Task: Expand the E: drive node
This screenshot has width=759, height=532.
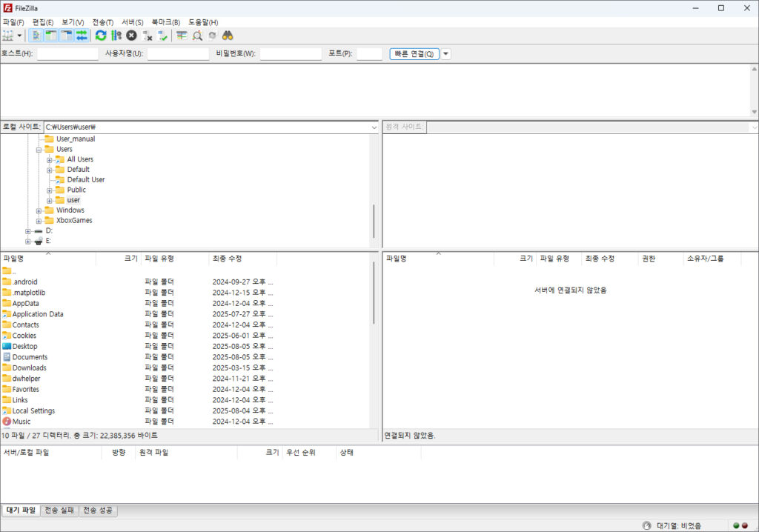Action: point(28,241)
